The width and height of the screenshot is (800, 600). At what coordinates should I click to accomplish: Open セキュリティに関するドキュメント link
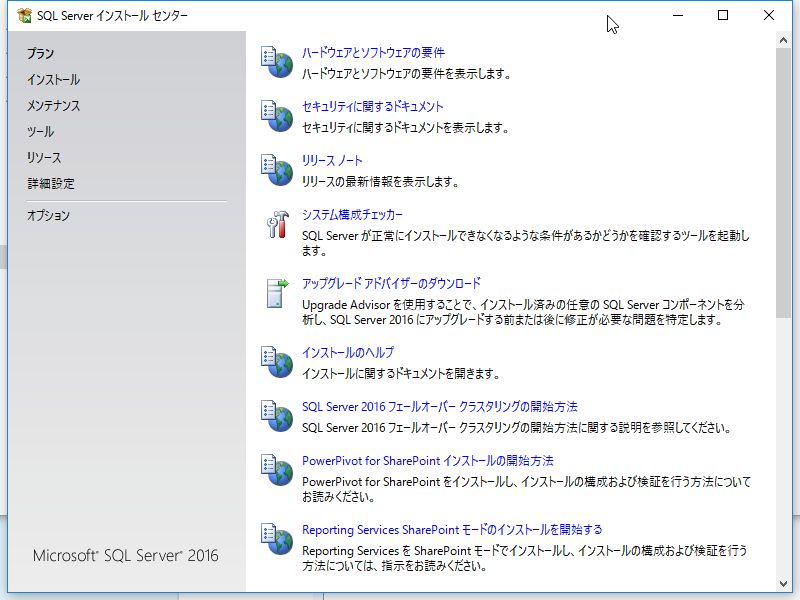[372, 107]
